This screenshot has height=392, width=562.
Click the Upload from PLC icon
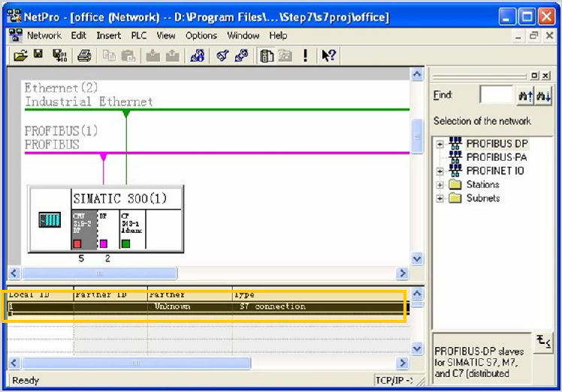click(x=172, y=56)
